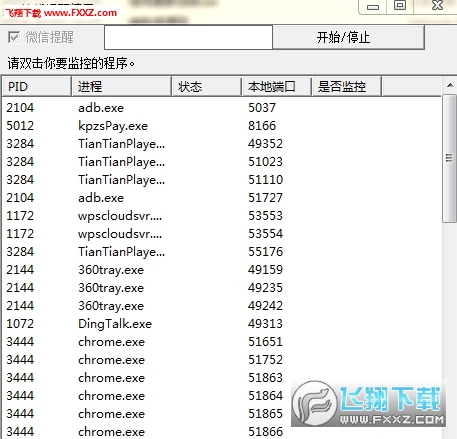Close the window
The height and width of the screenshot is (439, 457).
tap(437, 5)
